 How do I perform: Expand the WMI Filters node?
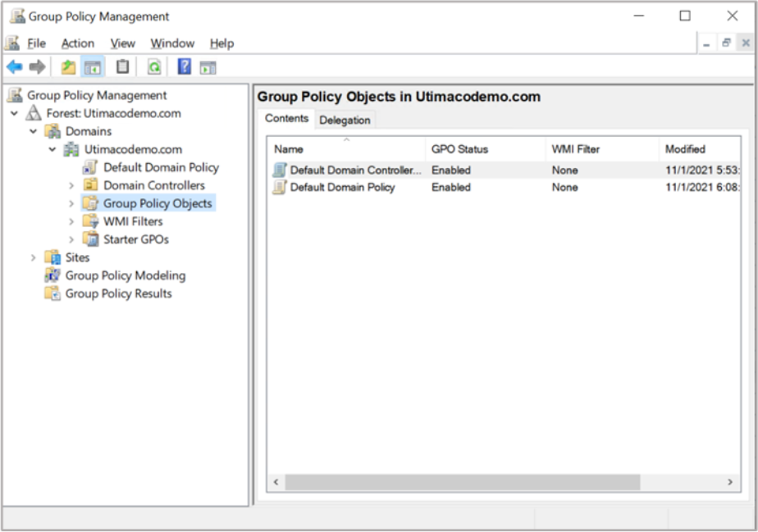(x=71, y=222)
